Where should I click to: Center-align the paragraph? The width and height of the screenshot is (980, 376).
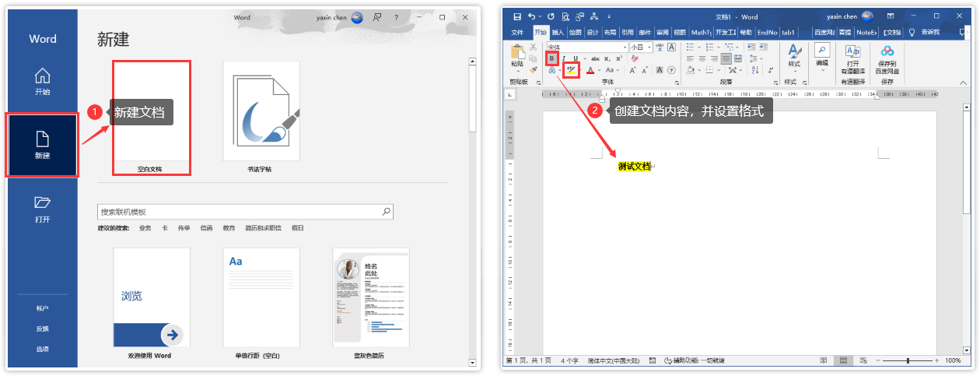tap(702, 58)
